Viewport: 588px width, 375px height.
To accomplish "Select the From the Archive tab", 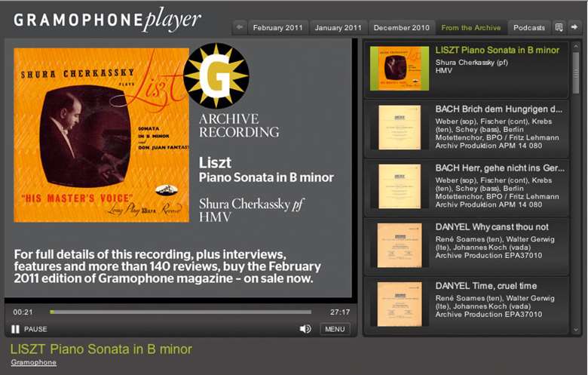I will tap(471, 28).
